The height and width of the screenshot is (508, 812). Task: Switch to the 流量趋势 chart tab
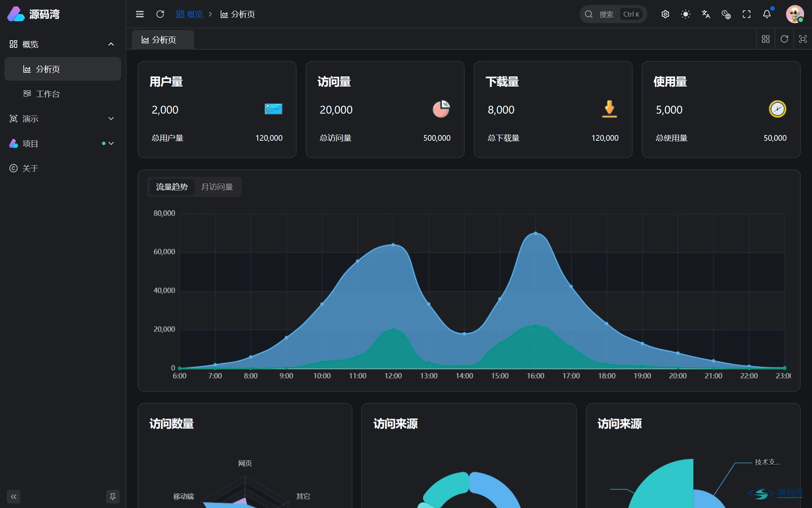(x=172, y=187)
